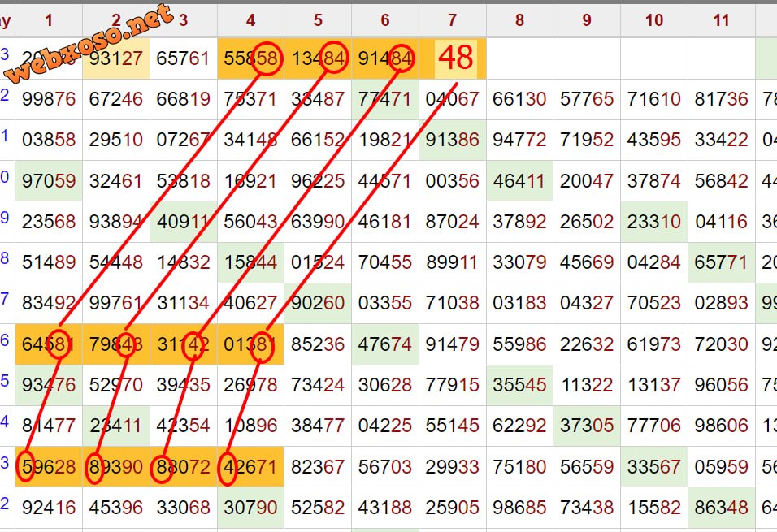Select cell 37892
This screenshot has width=777, height=532.
click(519, 222)
